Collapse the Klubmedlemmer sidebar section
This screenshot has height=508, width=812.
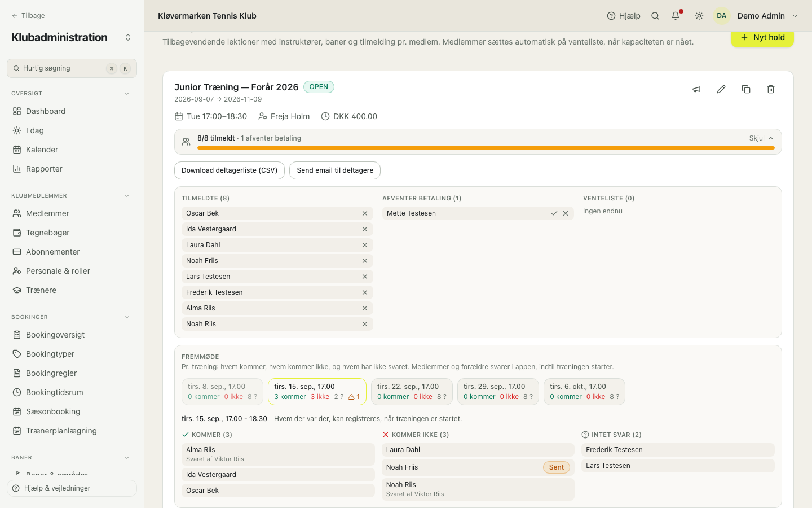[x=127, y=196]
